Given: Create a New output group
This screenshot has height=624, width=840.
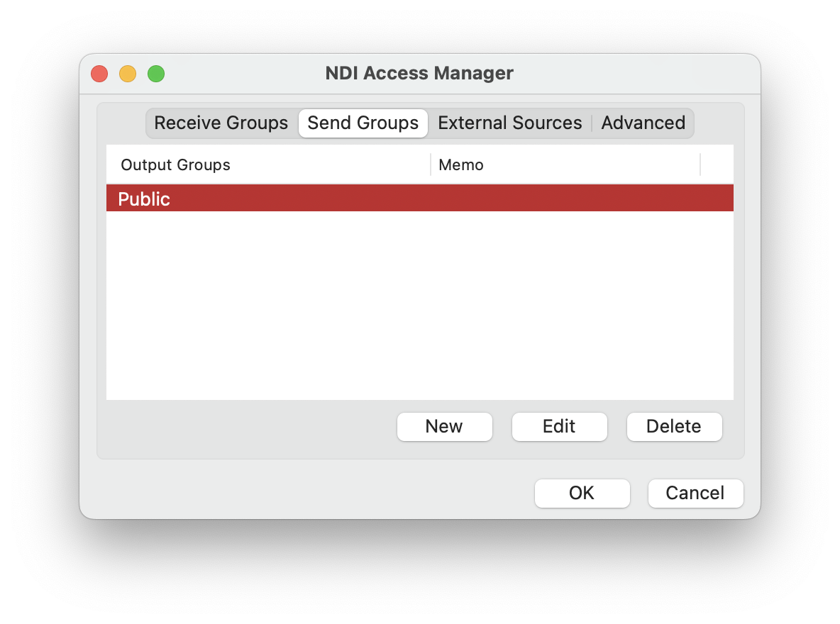Looking at the screenshot, I should [444, 426].
